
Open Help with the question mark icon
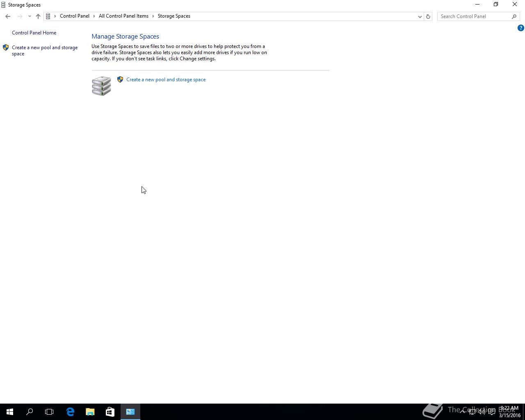point(520,28)
